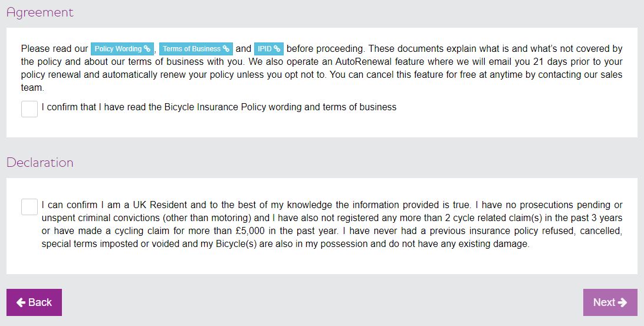
Task: Click the left arrow icon in Back
Action: (x=21, y=302)
